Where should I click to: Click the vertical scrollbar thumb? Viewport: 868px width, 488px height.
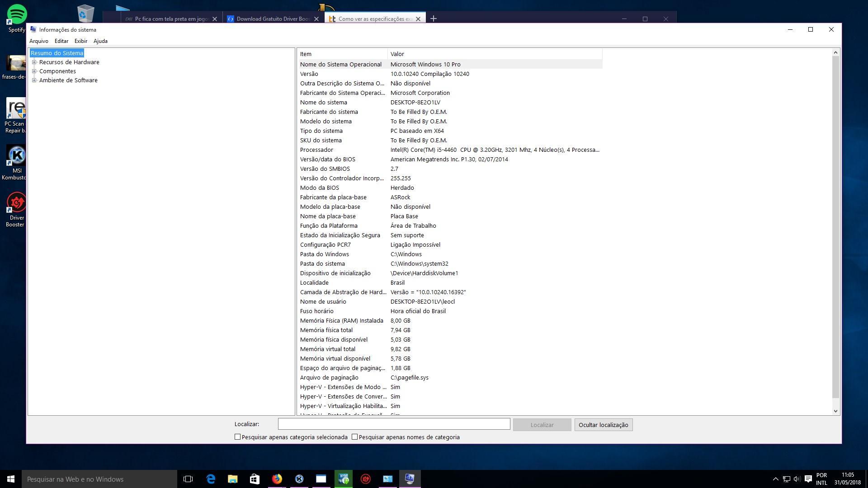coord(835,228)
